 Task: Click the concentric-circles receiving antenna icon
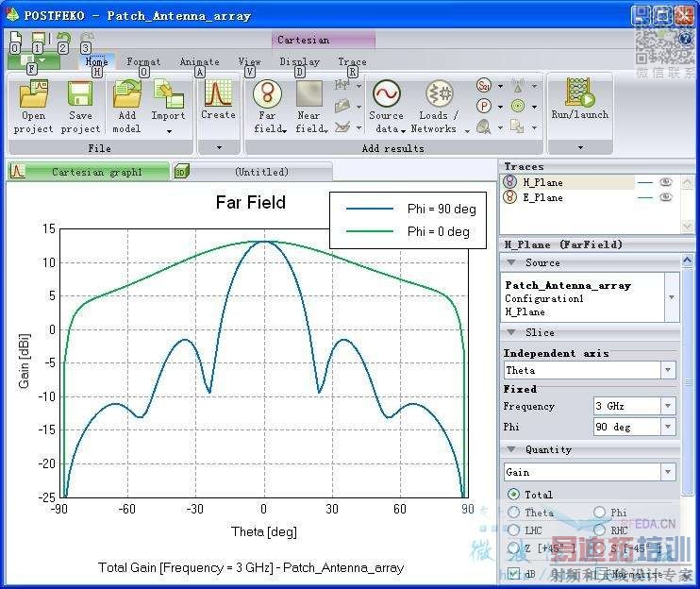518,107
